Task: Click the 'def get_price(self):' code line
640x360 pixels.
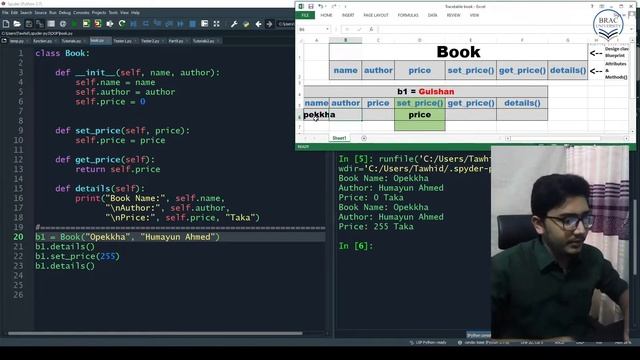Action: [x=105, y=160]
